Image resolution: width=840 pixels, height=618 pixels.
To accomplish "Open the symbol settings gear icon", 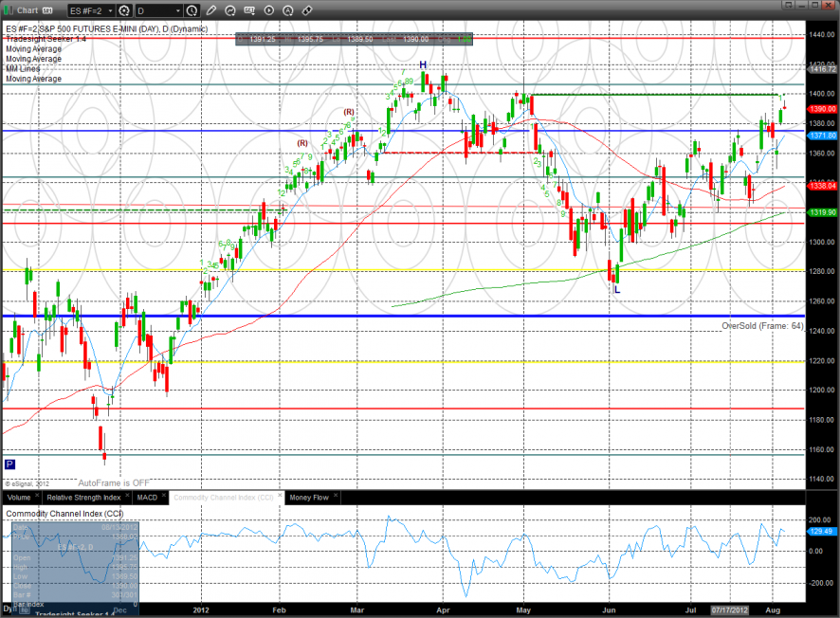I will [124, 10].
